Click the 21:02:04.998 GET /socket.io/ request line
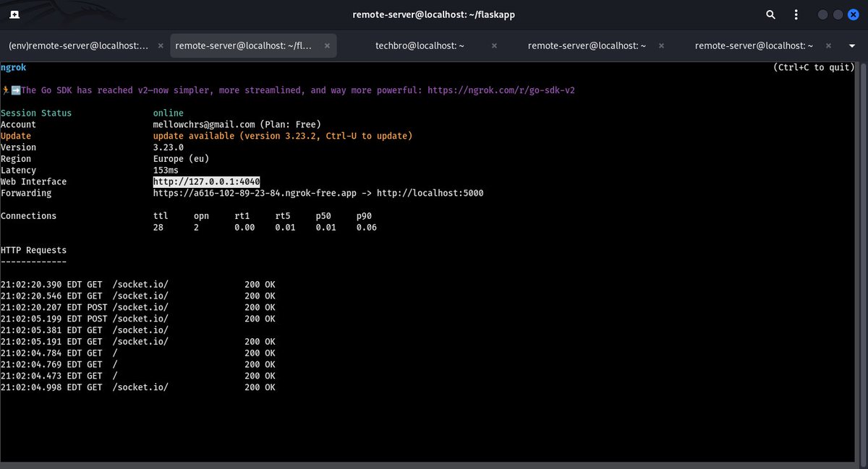 (137, 387)
